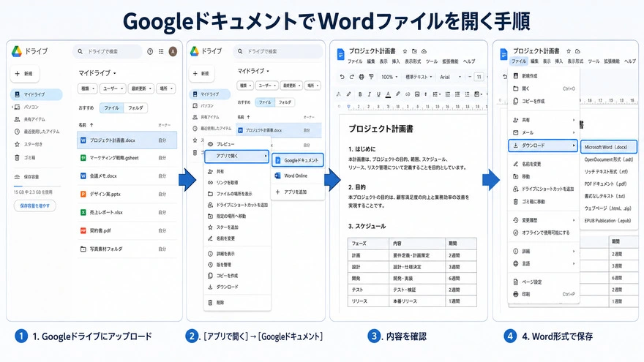Click the Word Online app icon in submenu
The height and width of the screenshot is (362, 644).
point(277,176)
